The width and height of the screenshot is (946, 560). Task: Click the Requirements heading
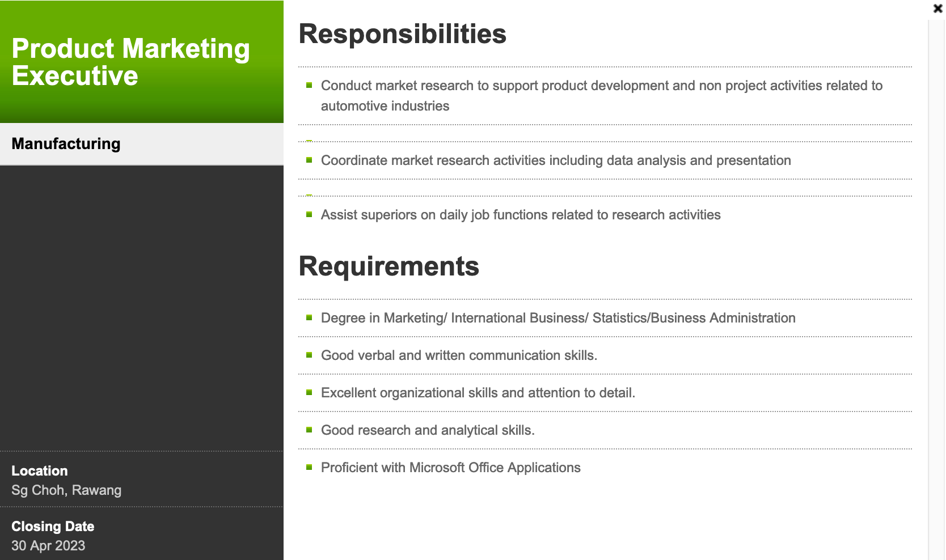pyautogui.click(x=388, y=266)
